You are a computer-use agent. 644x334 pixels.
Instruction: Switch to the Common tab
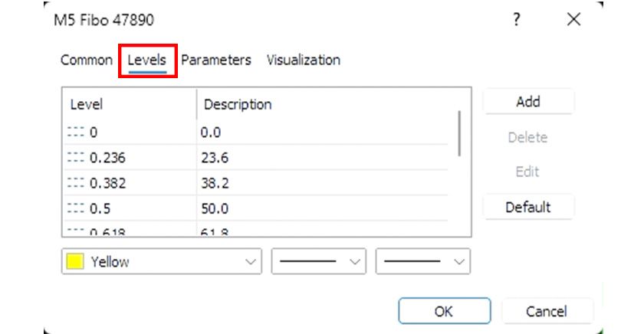click(86, 60)
